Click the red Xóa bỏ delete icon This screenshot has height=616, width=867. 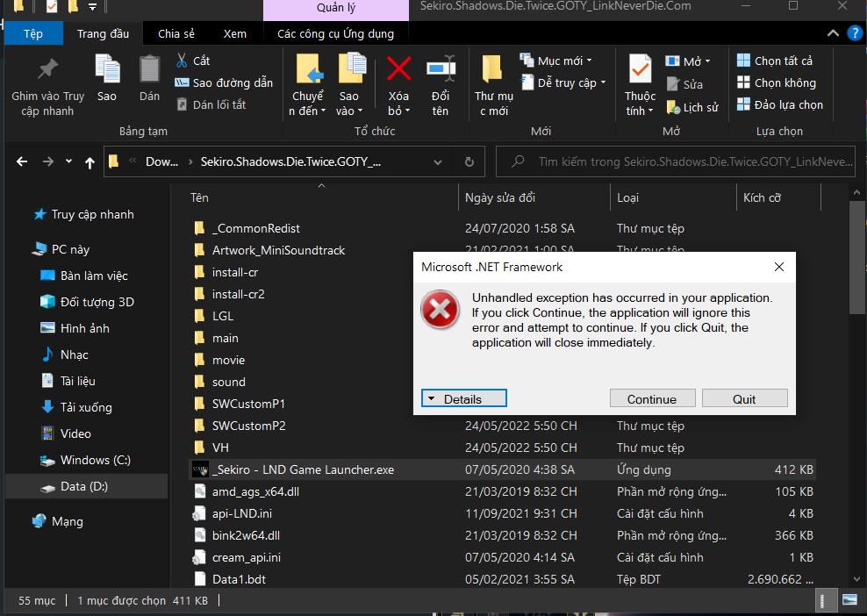398,69
